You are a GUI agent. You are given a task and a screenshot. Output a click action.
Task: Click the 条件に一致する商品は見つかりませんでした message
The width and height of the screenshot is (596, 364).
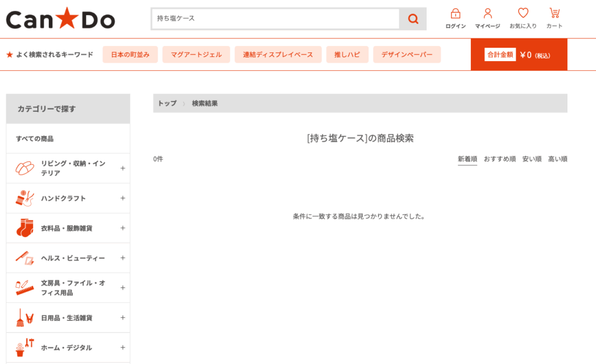point(359,216)
